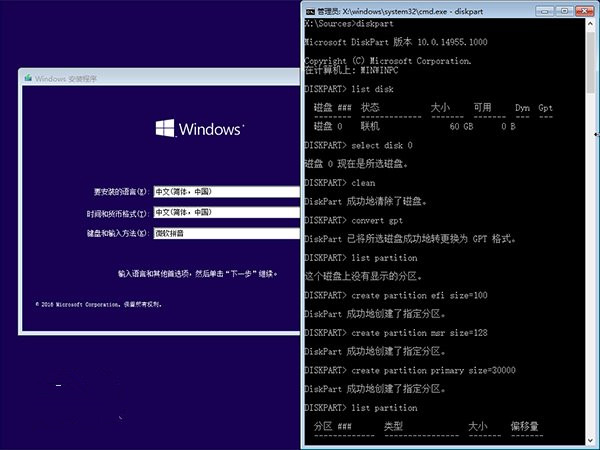Image resolution: width=600 pixels, height=450 pixels.
Task: Click the 'Windows 安装程序' setup window title
Action: click(66, 79)
